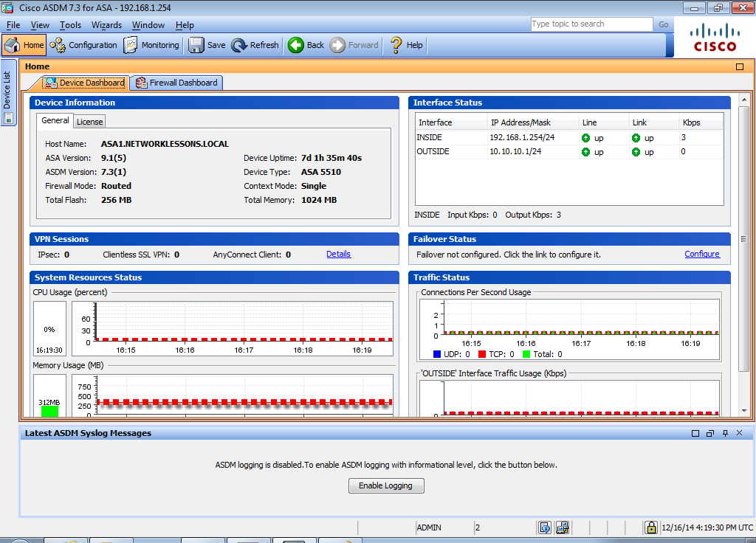Follow the Details link in VPN Sessions
The height and width of the screenshot is (543, 756).
338,254
